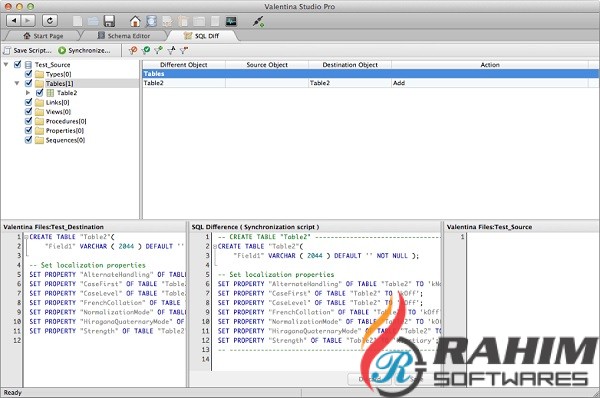This screenshot has width=600, height=398.
Task: Go back with the left arrow toolbar button
Action: 14,21
